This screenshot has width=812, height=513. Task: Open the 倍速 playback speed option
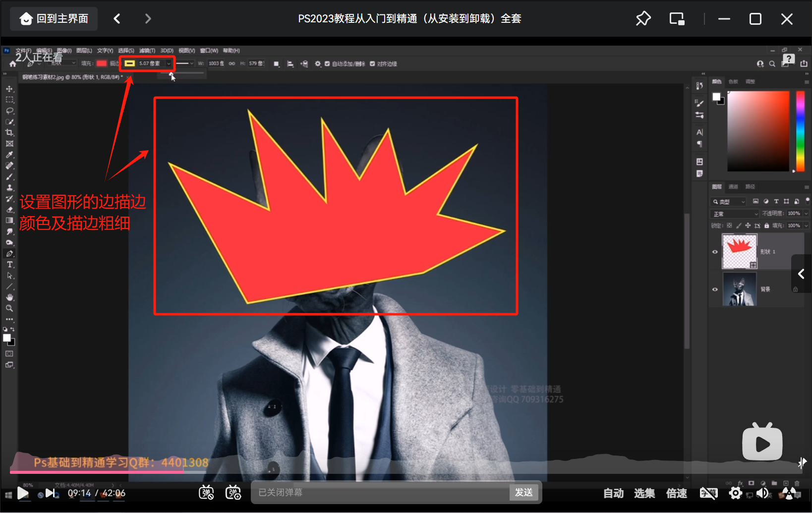click(x=676, y=493)
